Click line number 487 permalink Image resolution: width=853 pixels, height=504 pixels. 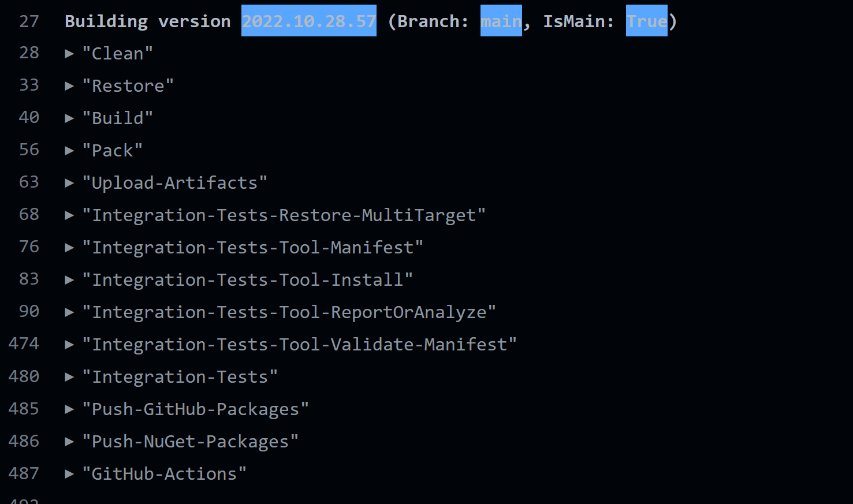tap(24, 473)
